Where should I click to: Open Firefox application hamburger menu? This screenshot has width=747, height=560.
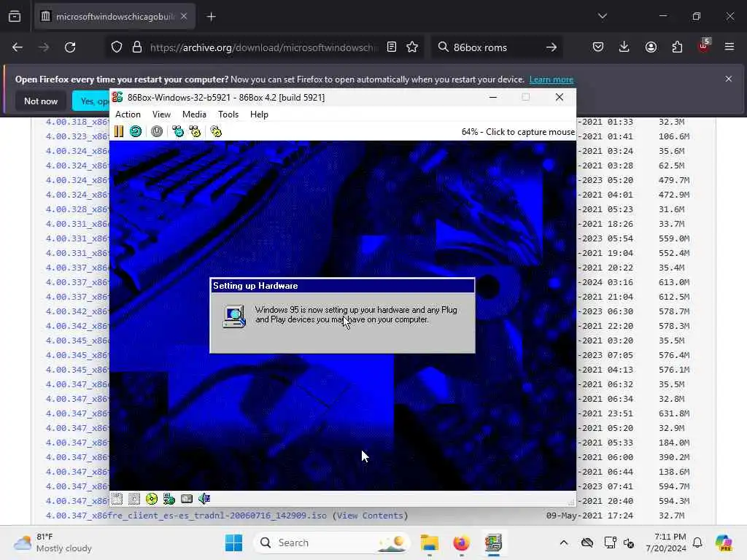coord(729,47)
